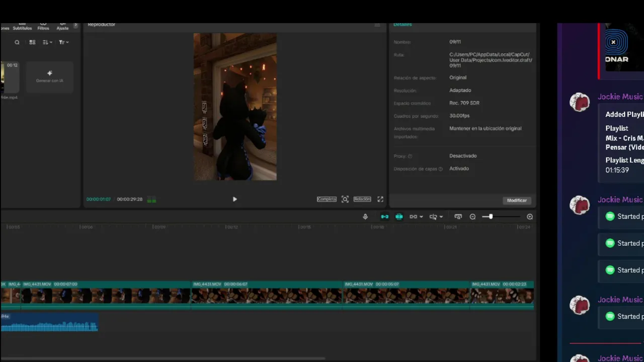Image resolution: width=644 pixels, height=362 pixels.
Task: Open the preview axis split dropdown
Action: (436, 217)
